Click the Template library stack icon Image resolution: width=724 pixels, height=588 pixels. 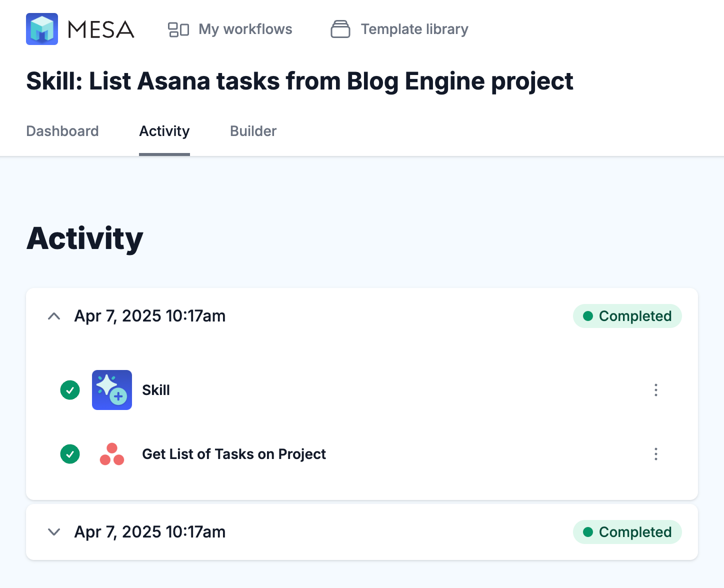(x=340, y=29)
